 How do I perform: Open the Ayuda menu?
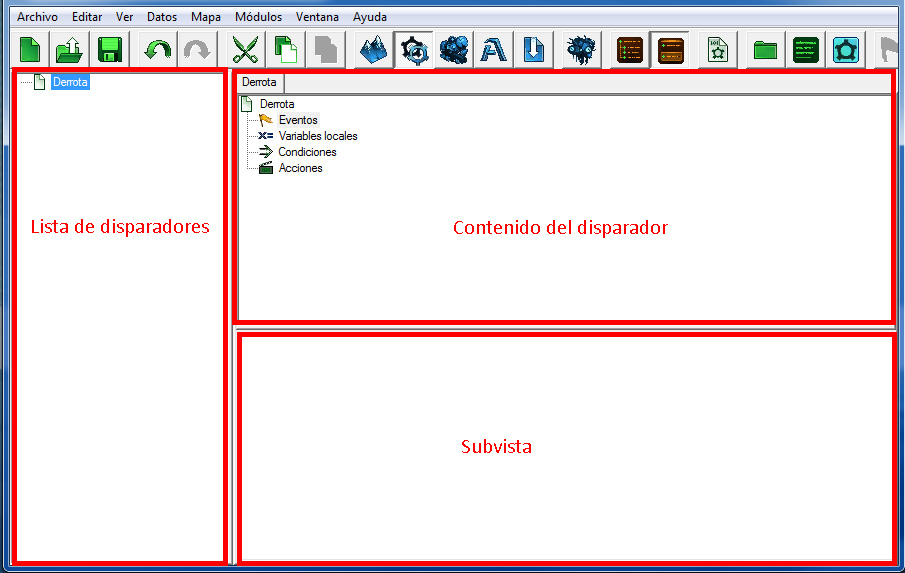[369, 17]
